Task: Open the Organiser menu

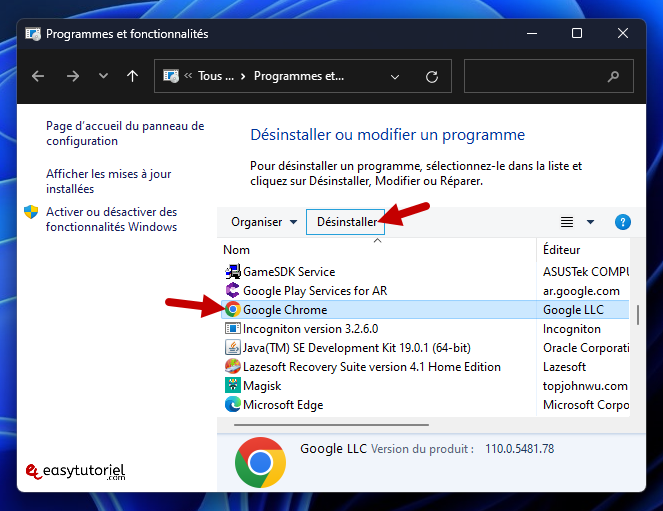Action: (x=264, y=222)
